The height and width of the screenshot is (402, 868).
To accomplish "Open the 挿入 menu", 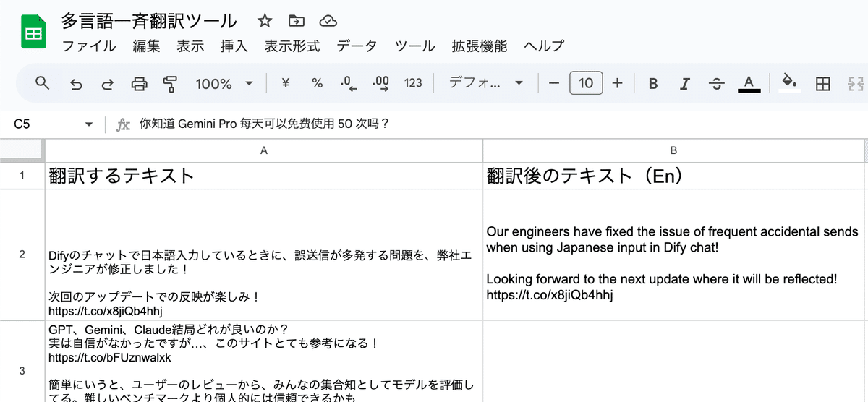I will click(x=234, y=46).
